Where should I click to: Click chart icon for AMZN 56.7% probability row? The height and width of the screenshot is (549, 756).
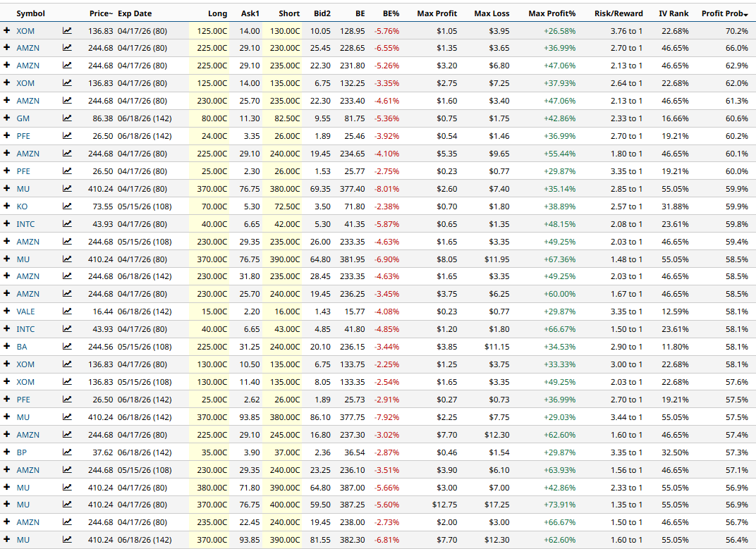67,522
